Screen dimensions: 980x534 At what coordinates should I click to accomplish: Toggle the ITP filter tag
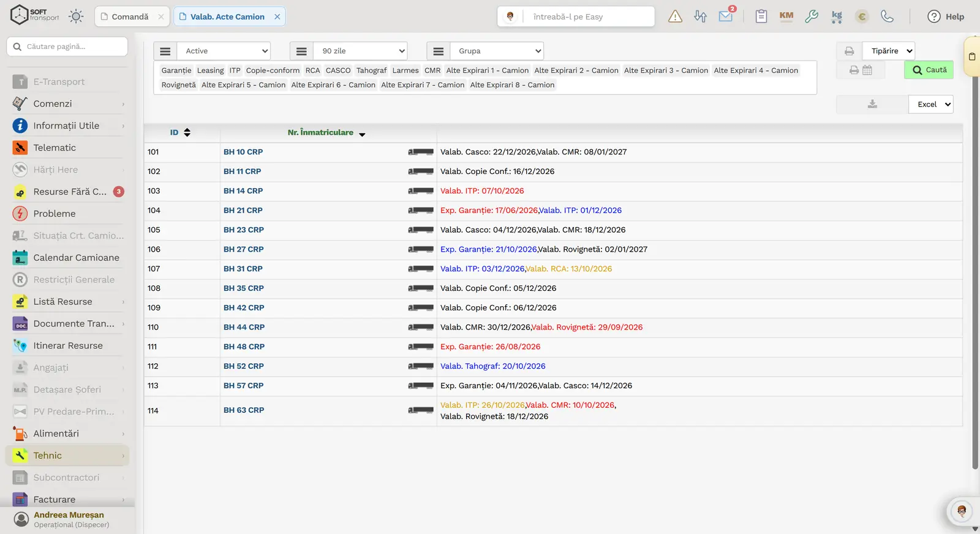click(235, 70)
